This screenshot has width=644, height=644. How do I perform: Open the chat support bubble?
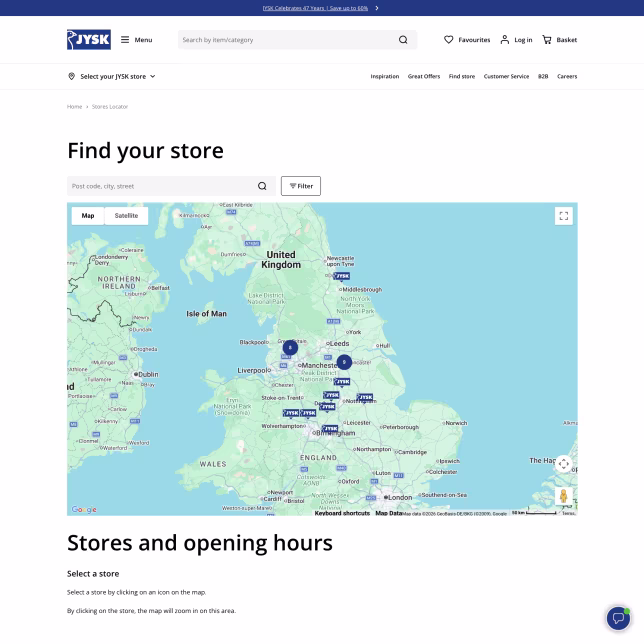point(618,618)
